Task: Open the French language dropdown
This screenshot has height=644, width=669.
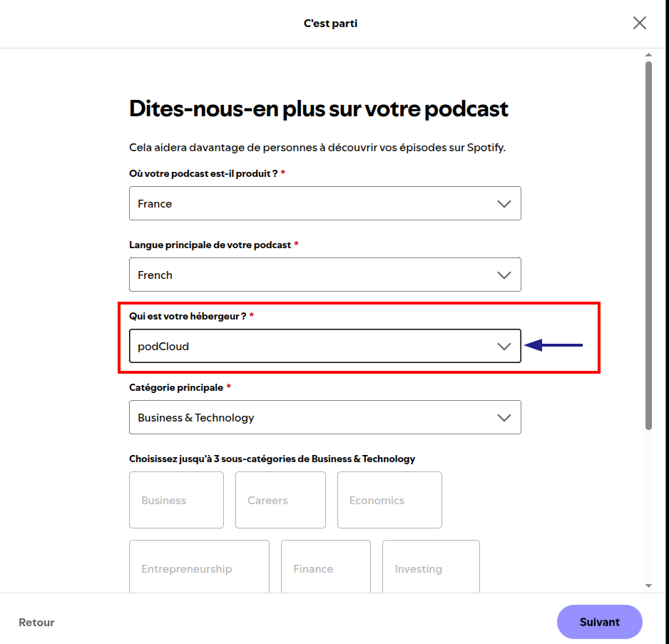Action: tap(325, 275)
